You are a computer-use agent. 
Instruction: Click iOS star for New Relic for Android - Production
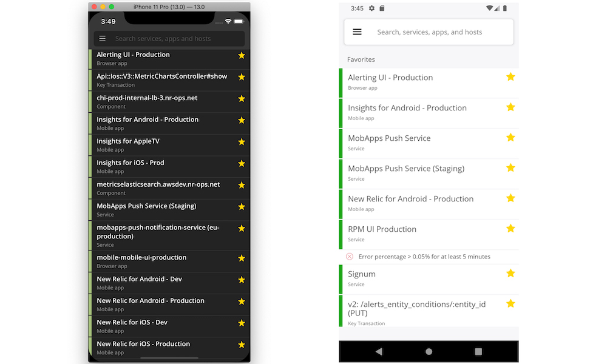(x=242, y=302)
